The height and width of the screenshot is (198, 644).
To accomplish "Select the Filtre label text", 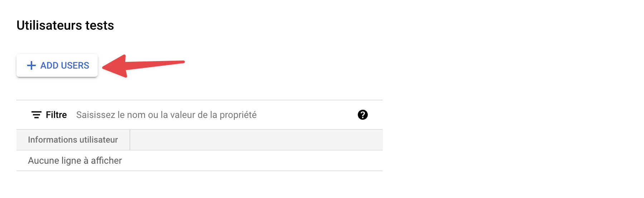I will (x=56, y=115).
